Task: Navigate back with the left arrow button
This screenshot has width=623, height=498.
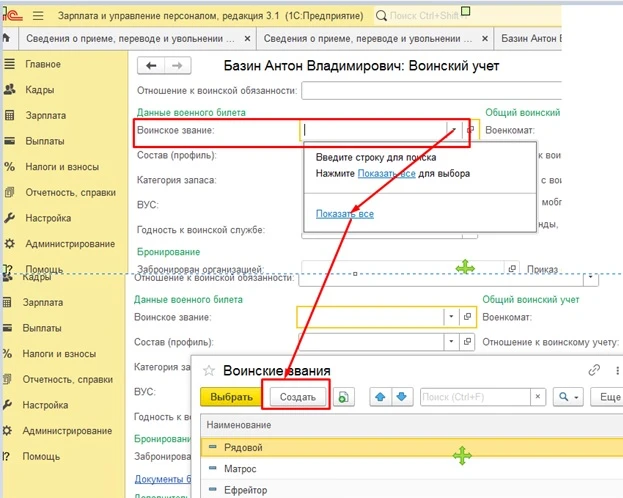Action: [151, 66]
